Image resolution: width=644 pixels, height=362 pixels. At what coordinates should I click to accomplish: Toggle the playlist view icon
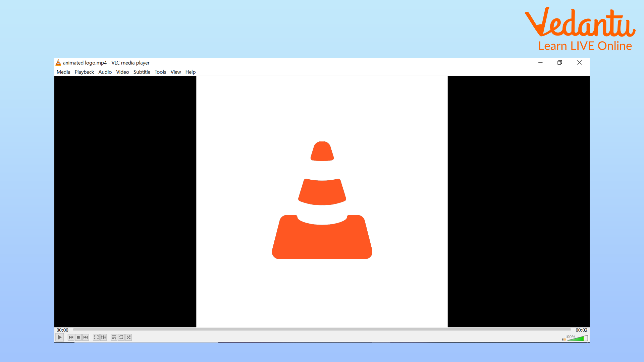[114, 337]
